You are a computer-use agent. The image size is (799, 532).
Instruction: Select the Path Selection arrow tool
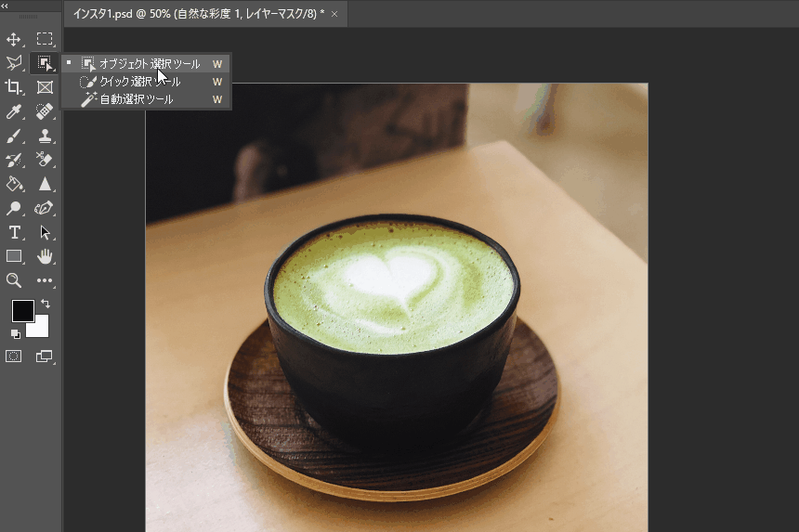click(45, 233)
